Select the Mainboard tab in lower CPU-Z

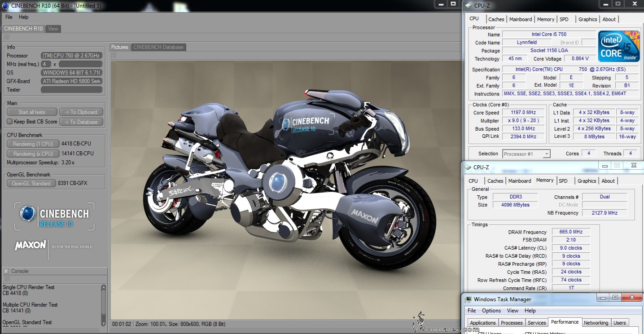click(520, 181)
